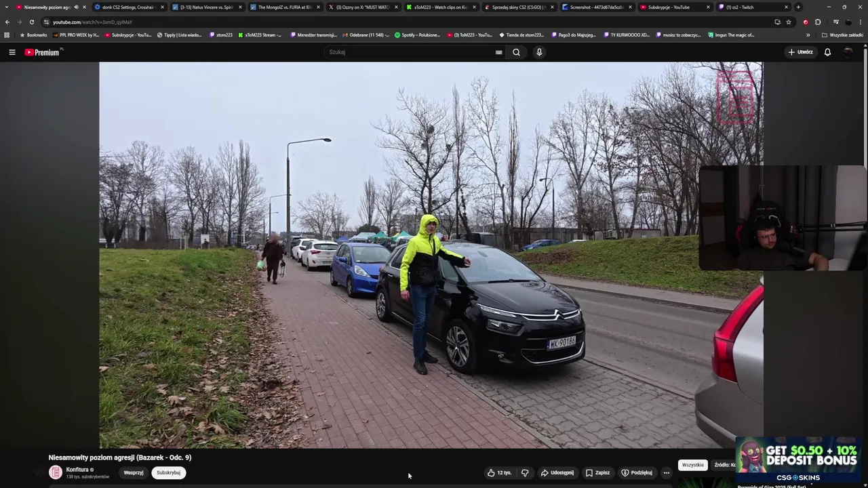868x488 pixels.
Task: Open a new browser tab
Action: pos(798,7)
